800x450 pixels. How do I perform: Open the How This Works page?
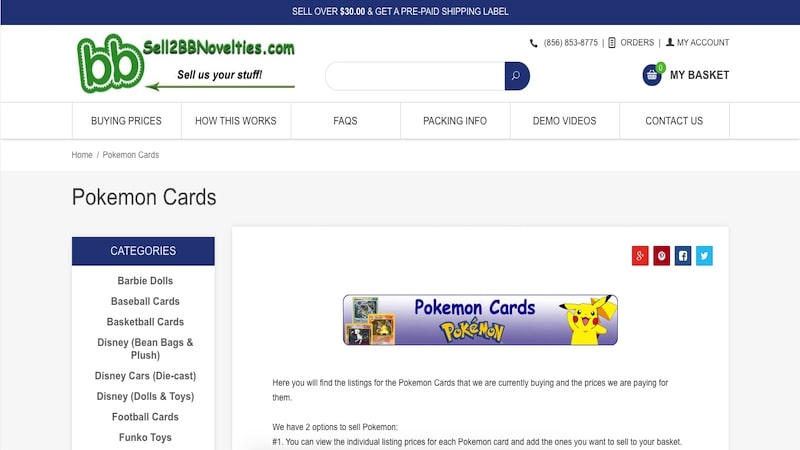(x=236, y=121)
